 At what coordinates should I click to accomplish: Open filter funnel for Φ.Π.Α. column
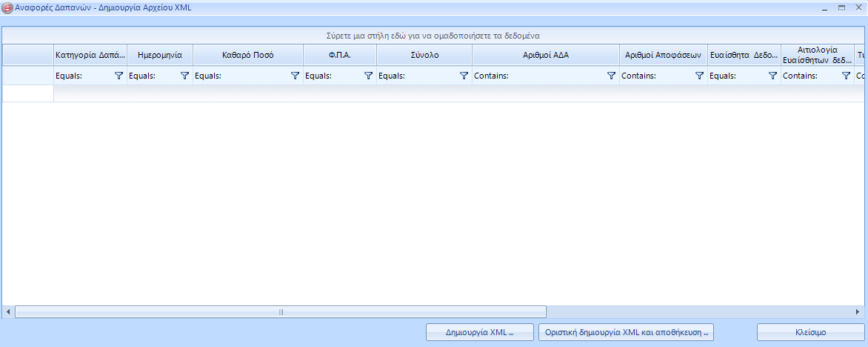point(368,76)
